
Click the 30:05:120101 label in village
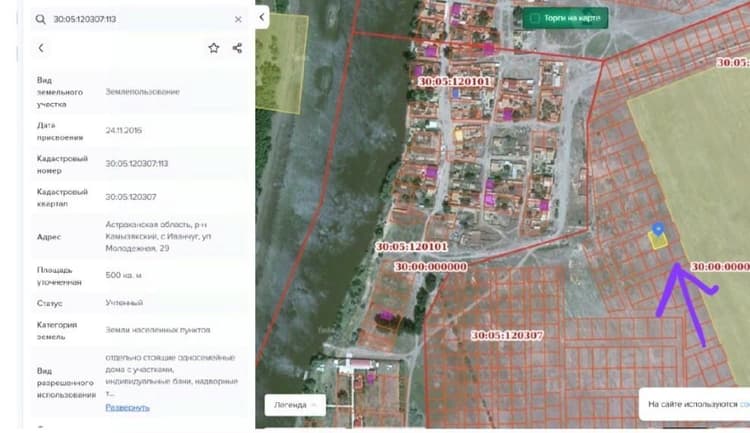(454, 81)
